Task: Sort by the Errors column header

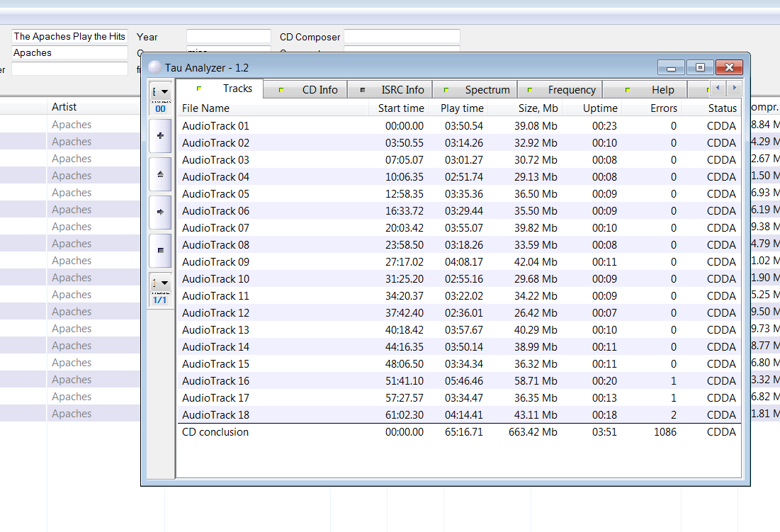Action: click(x=652, y=108)
